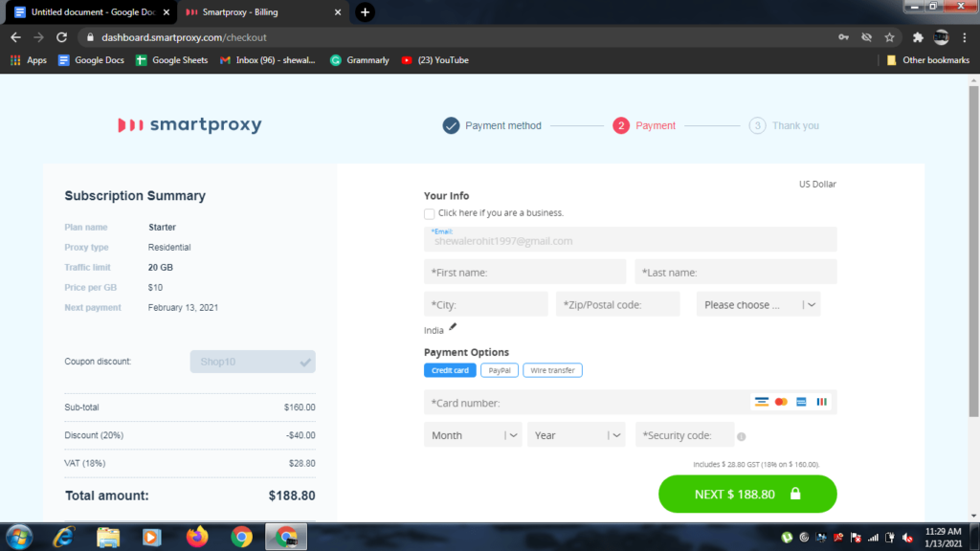Open a new browser tab
Viewport: 980px width, 551px height.
click(365, 11)
